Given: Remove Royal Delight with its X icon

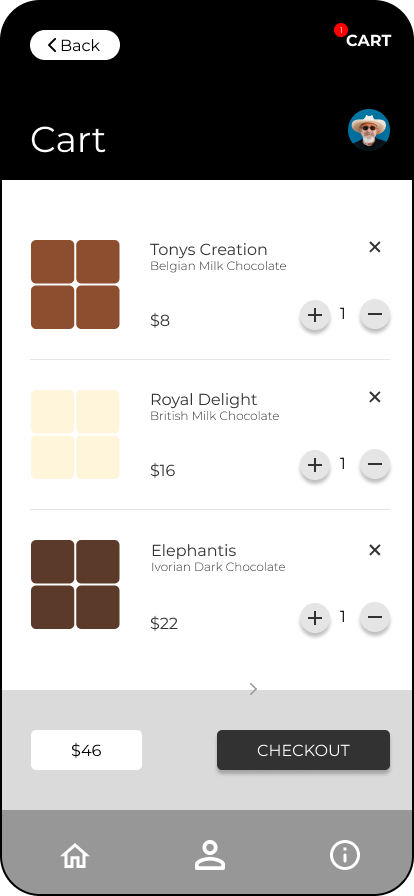Looking at the screenshot, I should (x=375, y=397).
